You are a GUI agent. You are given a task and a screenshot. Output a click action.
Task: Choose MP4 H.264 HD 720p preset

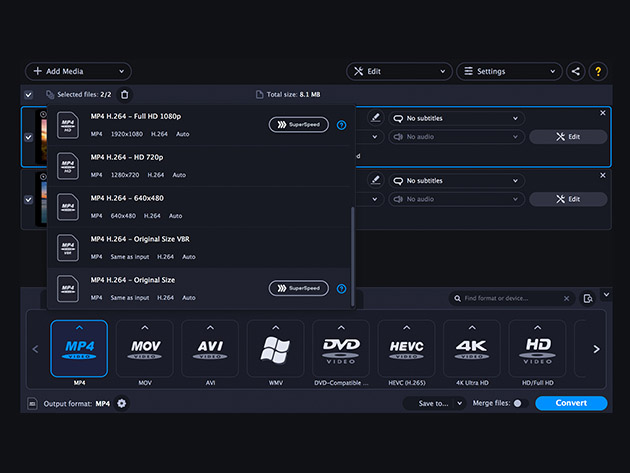[199, 166]
